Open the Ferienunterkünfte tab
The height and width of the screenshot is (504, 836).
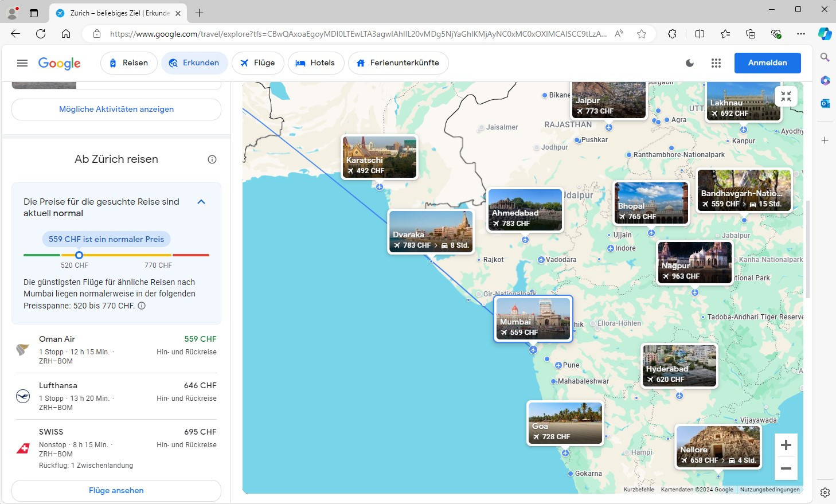[398, 63]
